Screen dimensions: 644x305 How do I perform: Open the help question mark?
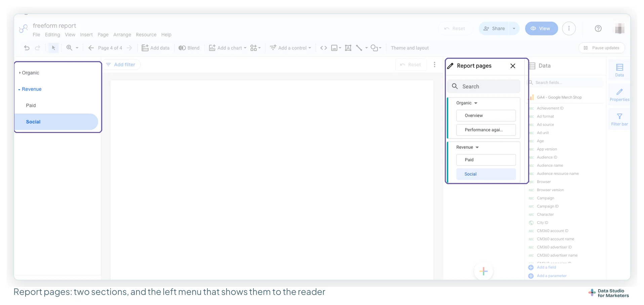pyautogui.click(x=598, y=29)
